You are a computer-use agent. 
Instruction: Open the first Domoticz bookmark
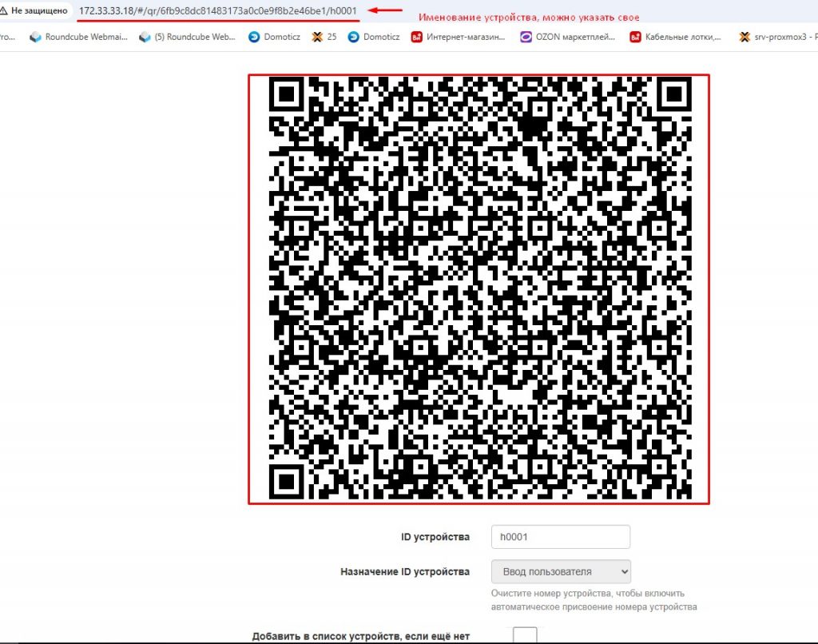(275, 37)
